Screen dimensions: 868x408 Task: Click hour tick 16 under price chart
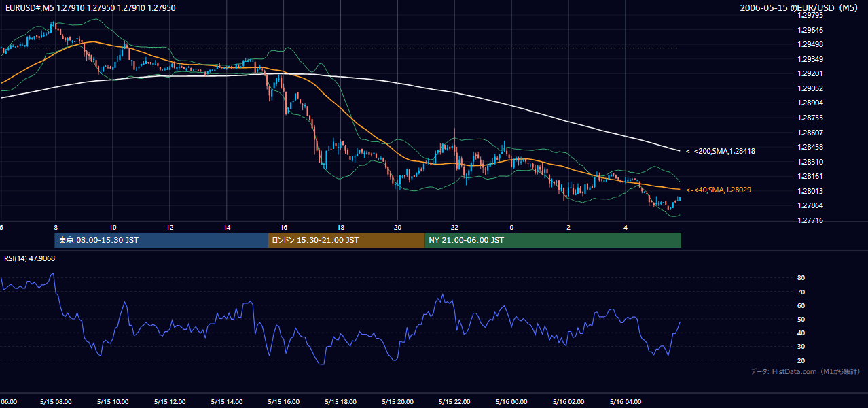click(x=284, y=227)
